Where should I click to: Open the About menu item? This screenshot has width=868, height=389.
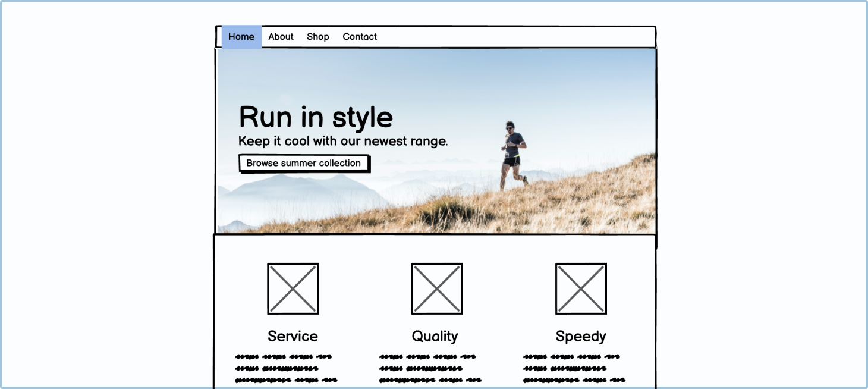[281, 37]
